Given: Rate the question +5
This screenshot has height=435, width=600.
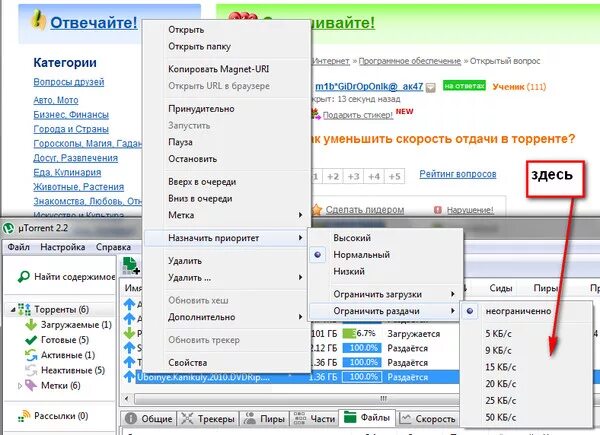Looking at the screenshot, I should click(x=395, y=176).
